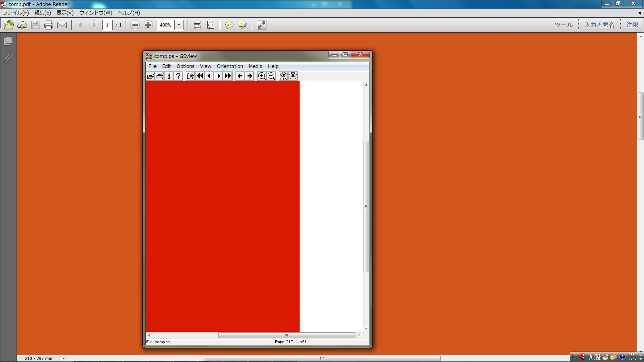Click GSview vertical scrollbar thumb
The width and height of the screenshot is (644, 362).
click(x=366, y=207)
